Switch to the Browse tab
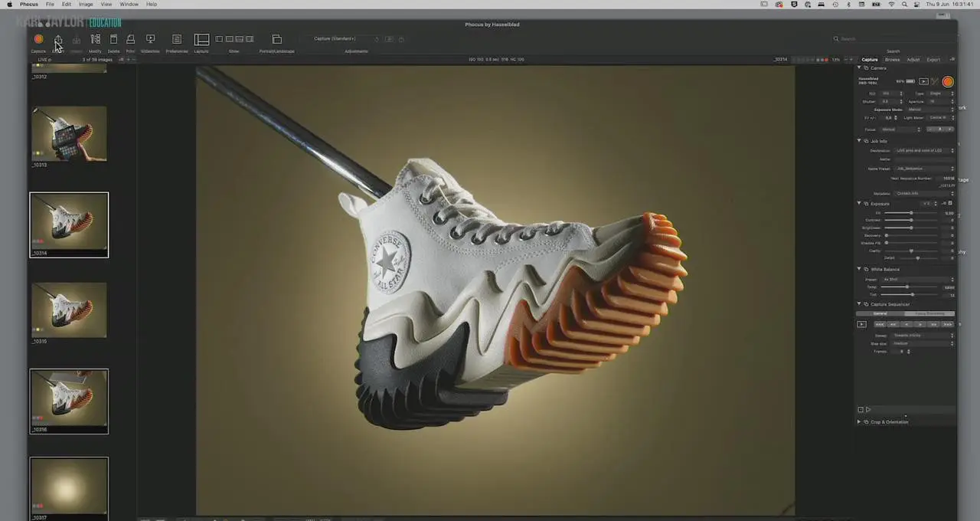 [892, 60]
